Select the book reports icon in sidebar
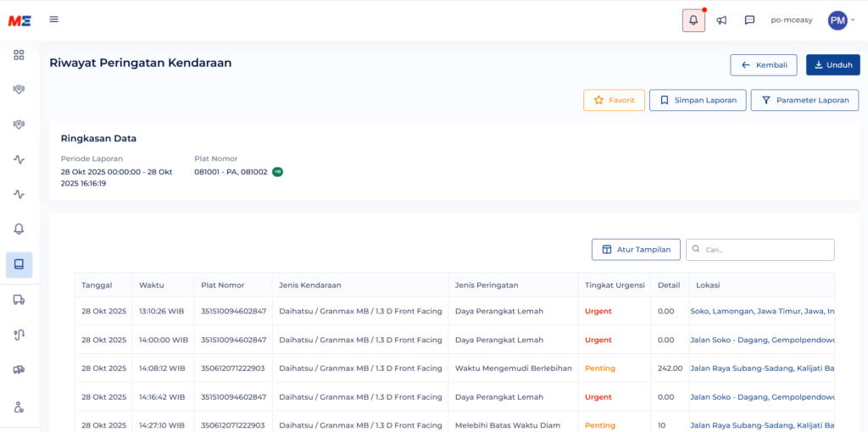Viewport: 868px width, 432px height. [19, 264]
